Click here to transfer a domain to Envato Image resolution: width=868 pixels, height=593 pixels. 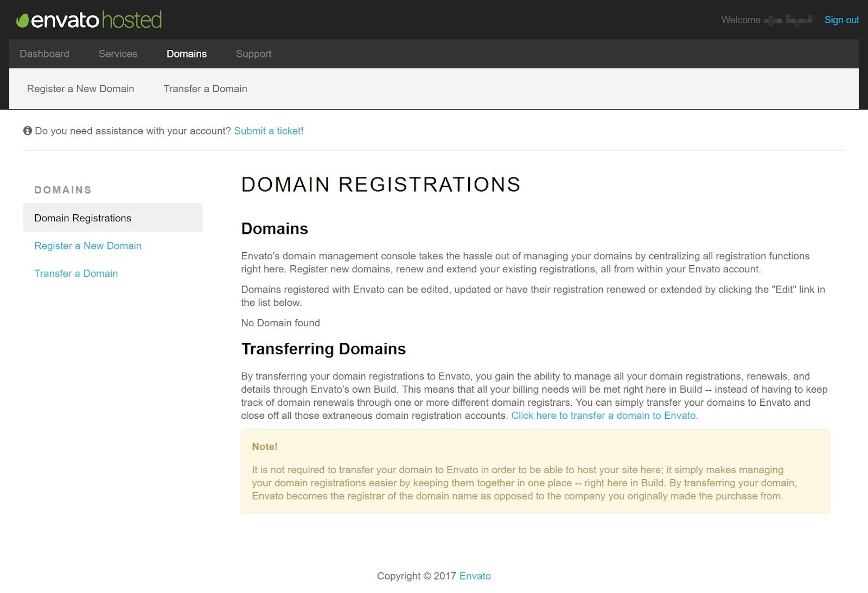(604, 416)
